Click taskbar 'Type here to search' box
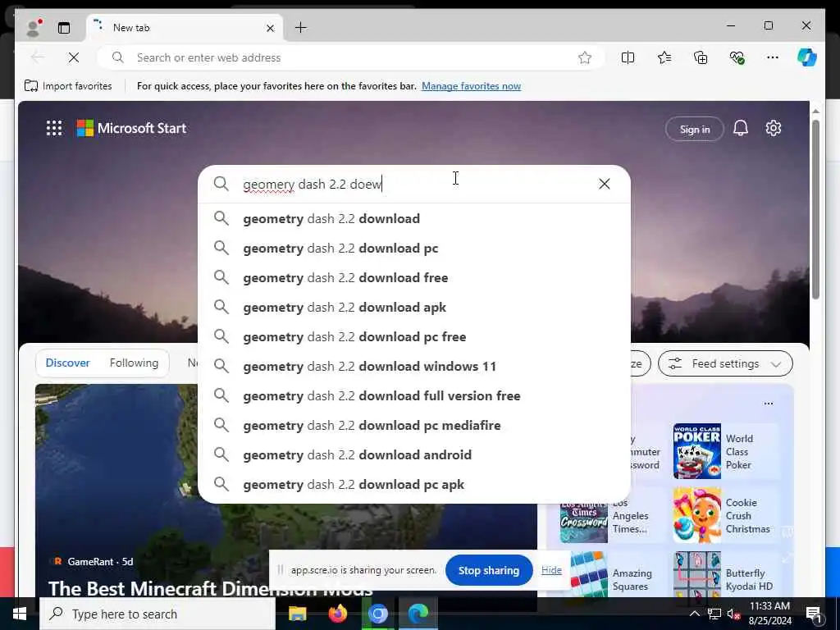 (157, 614)
